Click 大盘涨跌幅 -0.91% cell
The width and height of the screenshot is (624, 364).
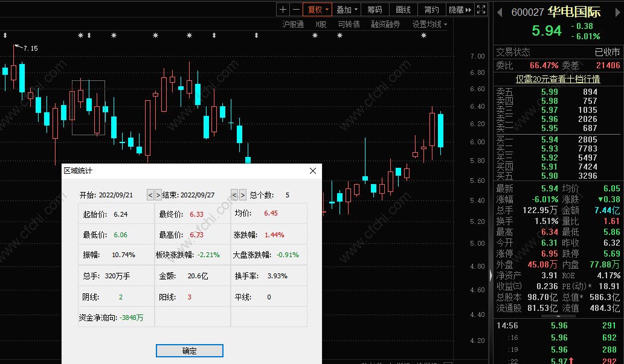point(269,255)
